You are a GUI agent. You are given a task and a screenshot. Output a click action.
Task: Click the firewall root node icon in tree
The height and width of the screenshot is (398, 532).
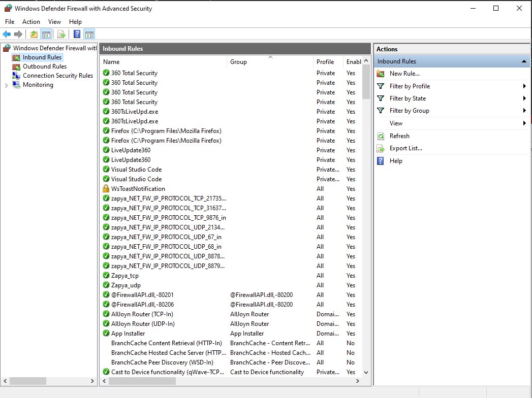(7, 48)
